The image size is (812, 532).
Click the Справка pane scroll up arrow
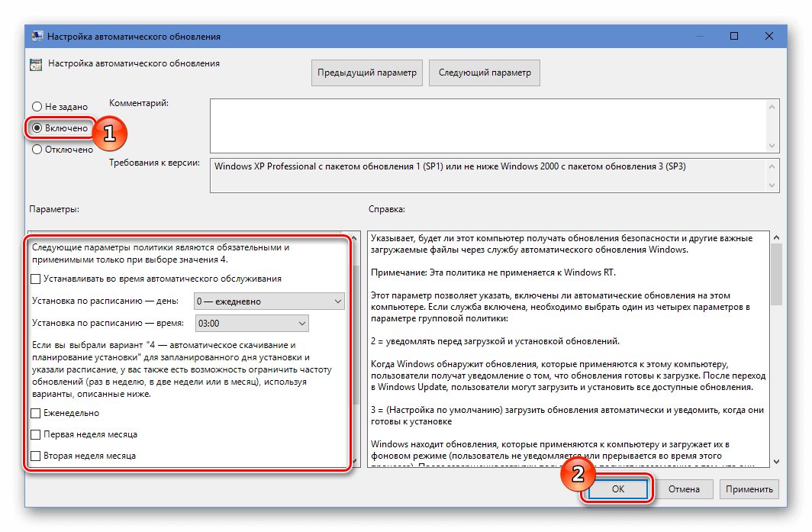[x=776, y=238]
